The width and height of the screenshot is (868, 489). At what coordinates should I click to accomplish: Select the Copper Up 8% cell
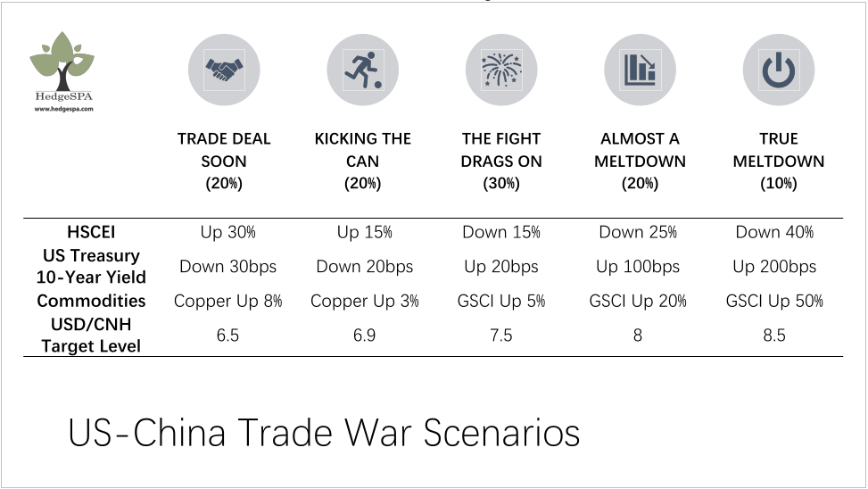[228, 301]
